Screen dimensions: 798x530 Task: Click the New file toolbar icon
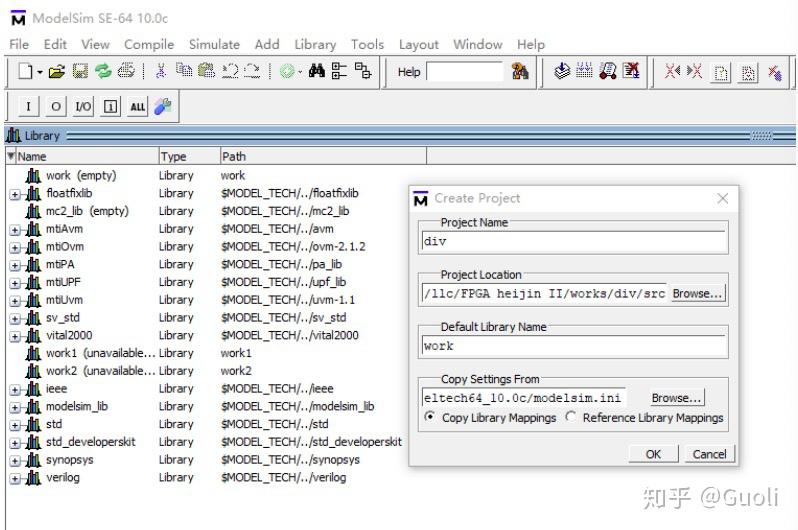pos(25,71)
